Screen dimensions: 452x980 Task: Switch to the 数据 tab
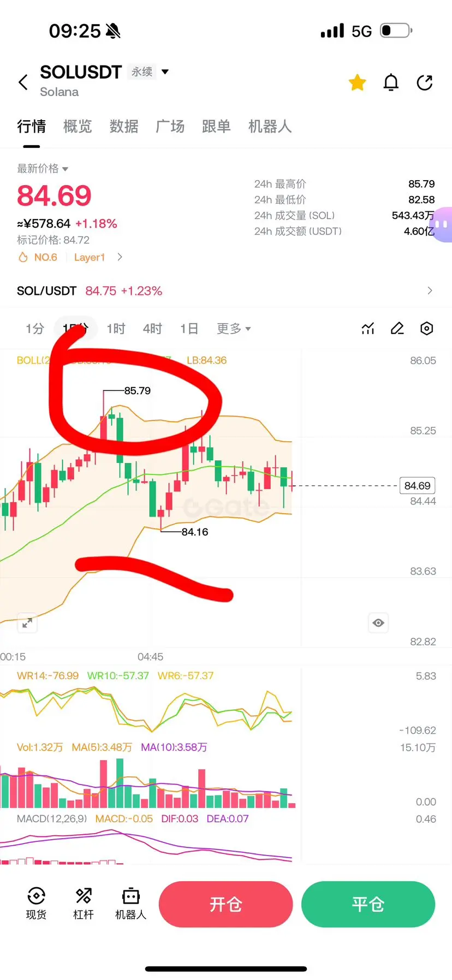coord(124,127)
